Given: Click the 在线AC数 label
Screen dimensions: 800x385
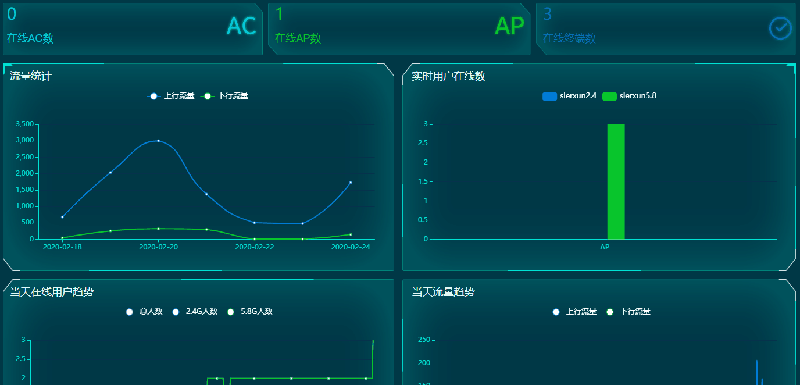Looking at the screenshot, I should click(x=30, y=38).
